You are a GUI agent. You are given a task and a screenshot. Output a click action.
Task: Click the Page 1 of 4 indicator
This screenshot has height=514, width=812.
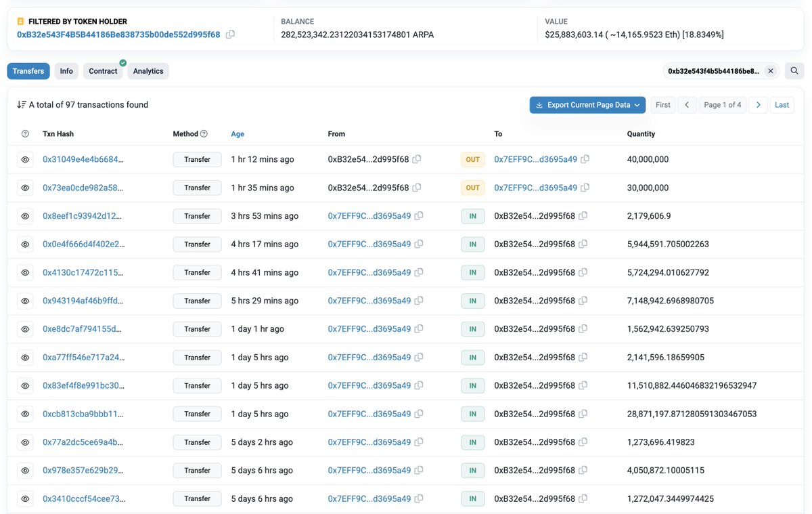click(x=722, y=105)
